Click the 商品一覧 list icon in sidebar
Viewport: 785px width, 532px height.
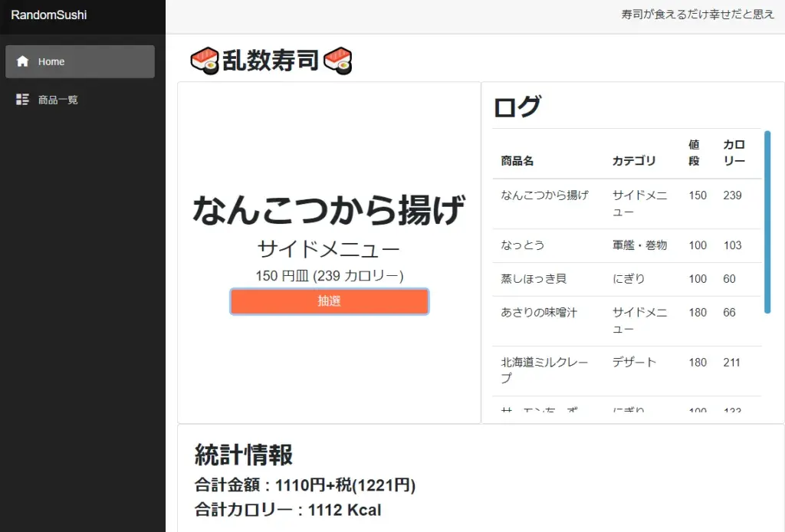tap(23, 100)
